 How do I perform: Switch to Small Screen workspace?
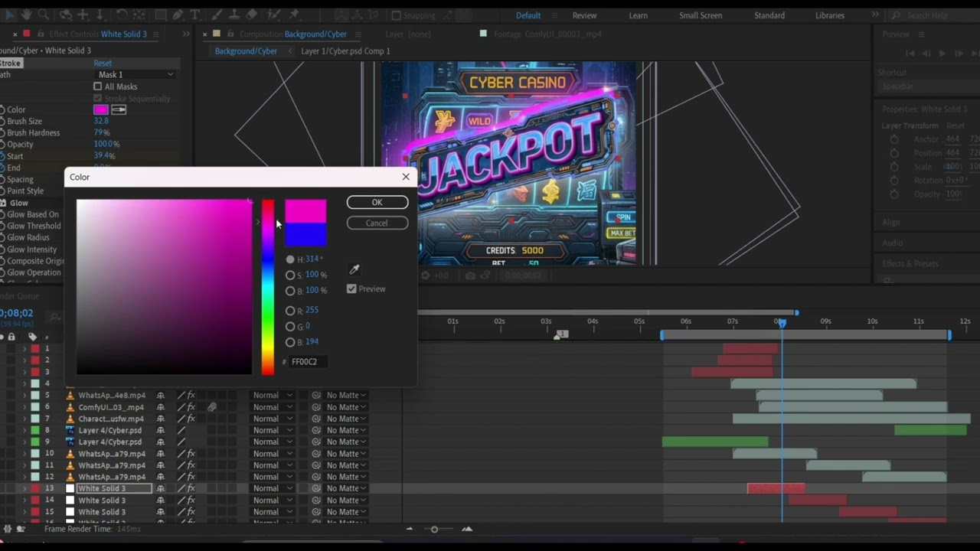click(701, 15)
